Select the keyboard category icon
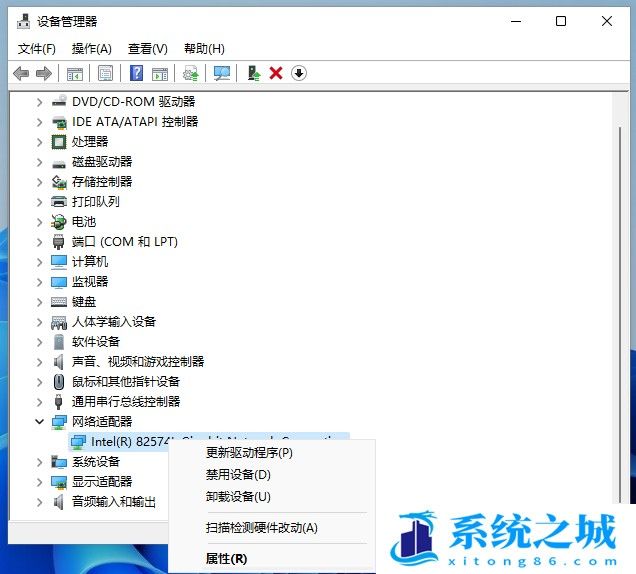This screenshot has width=636, height=574. [59, 301]
